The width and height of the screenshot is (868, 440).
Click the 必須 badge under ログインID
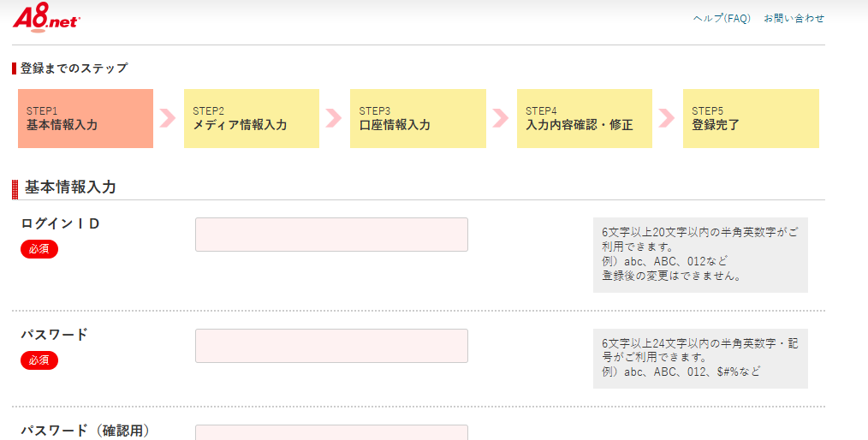tap(39, 249)
